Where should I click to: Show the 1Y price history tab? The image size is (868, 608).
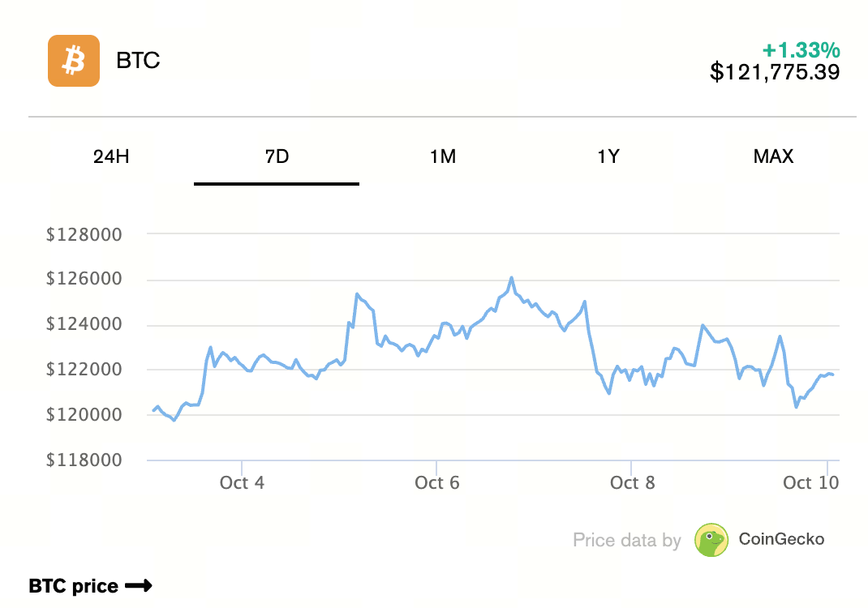(608, 156)
